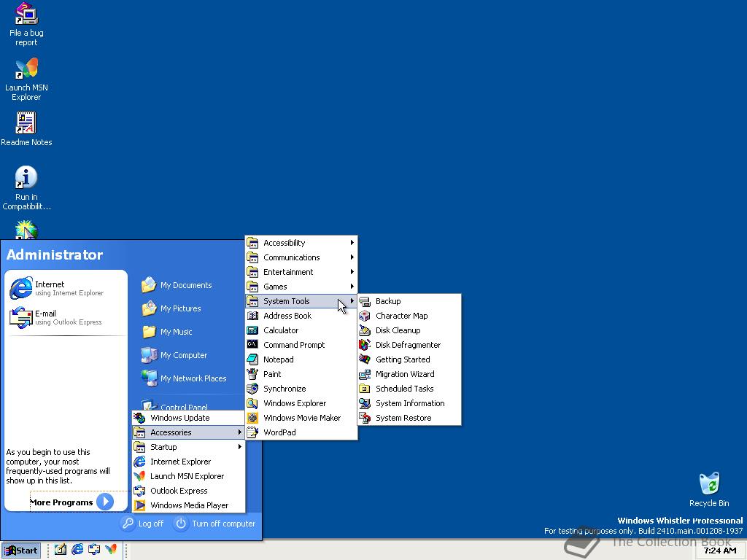Click the More Programs text label
The image size is (747, 560).
[x=61, y=502]
